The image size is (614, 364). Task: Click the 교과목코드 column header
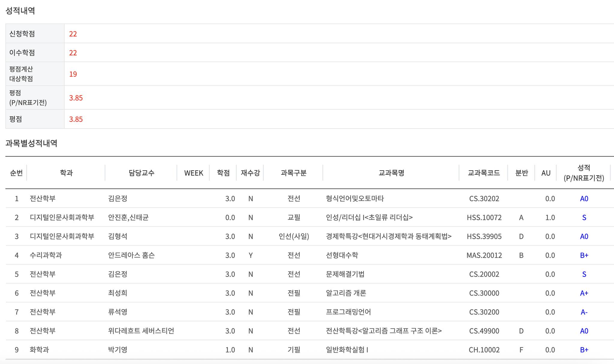tap(484, 173)
